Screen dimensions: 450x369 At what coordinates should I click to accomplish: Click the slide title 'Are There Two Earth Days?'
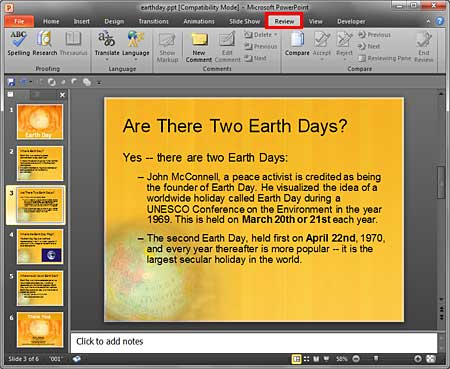[x=235, y=126]
